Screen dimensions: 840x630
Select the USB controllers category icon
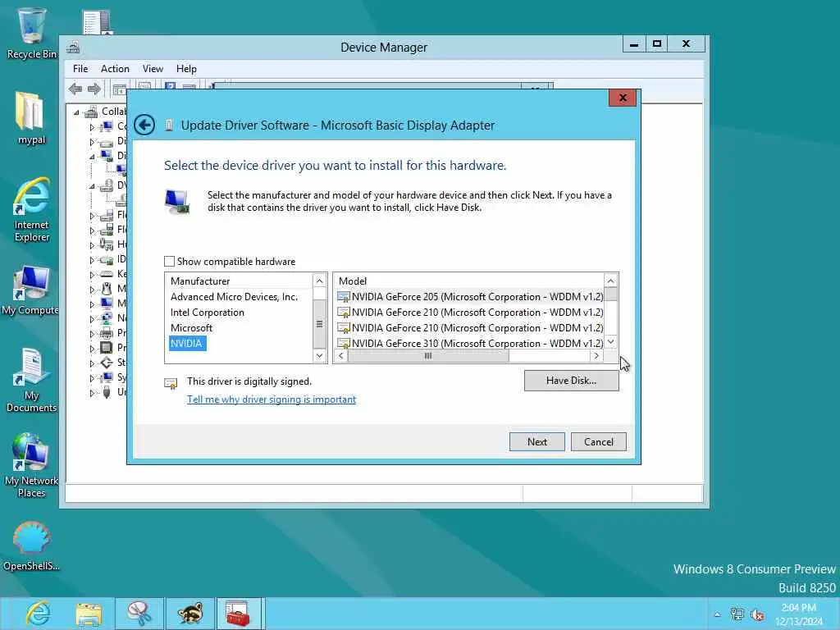point(107,392)
